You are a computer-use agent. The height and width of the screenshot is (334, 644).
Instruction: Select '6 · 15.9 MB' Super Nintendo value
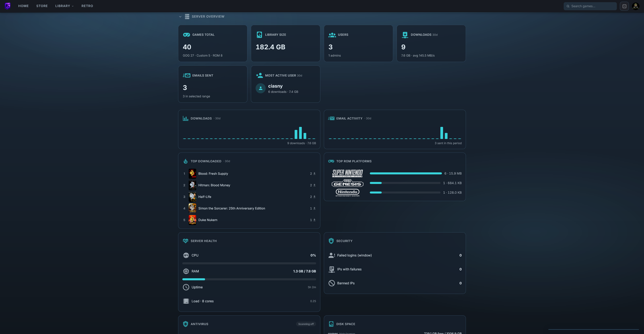pyautogui.click(x=453, y=174)
